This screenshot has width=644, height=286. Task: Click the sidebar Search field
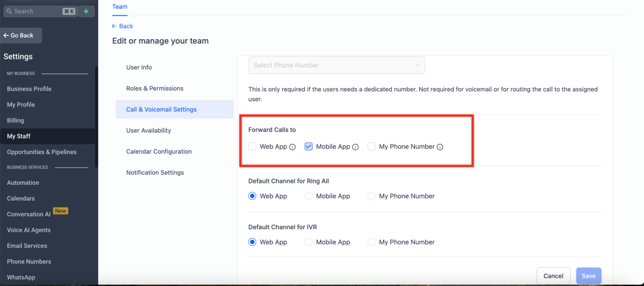40,11
